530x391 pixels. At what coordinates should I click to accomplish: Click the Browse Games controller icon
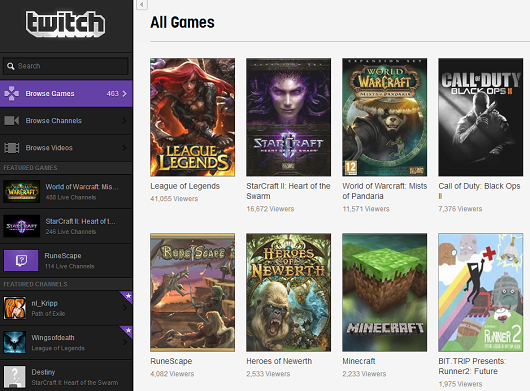[x=11, y=94]
